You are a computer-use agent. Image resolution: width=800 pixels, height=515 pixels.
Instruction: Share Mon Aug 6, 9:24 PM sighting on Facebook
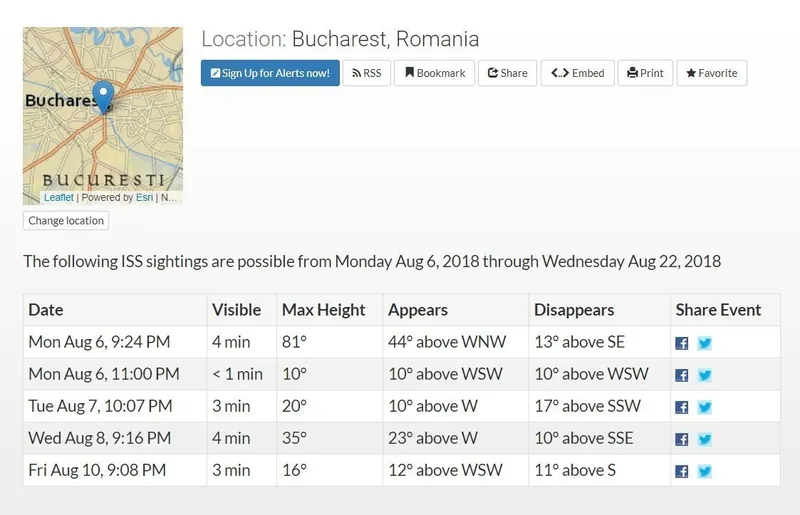pos(682,343)
